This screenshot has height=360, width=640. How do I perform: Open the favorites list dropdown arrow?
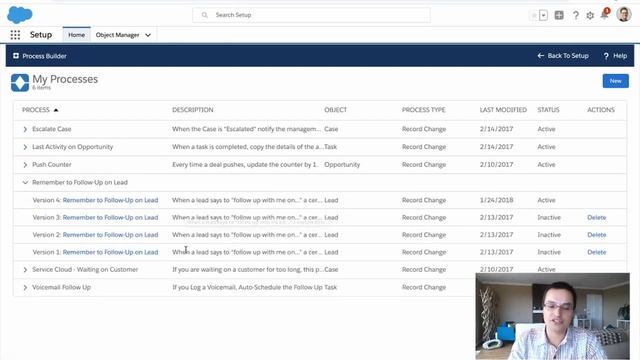tap(544, 16)
